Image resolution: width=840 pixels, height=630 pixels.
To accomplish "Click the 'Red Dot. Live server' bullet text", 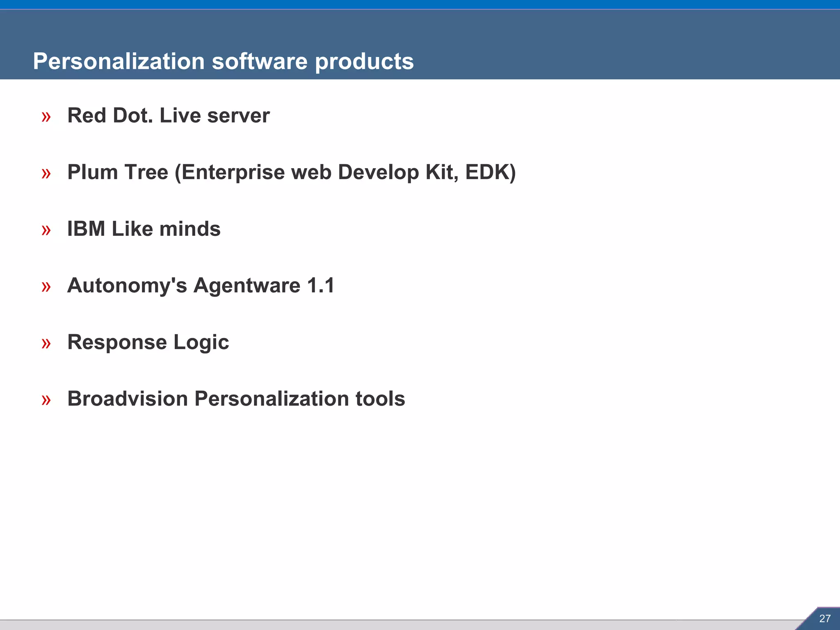I will pos(169,115).
